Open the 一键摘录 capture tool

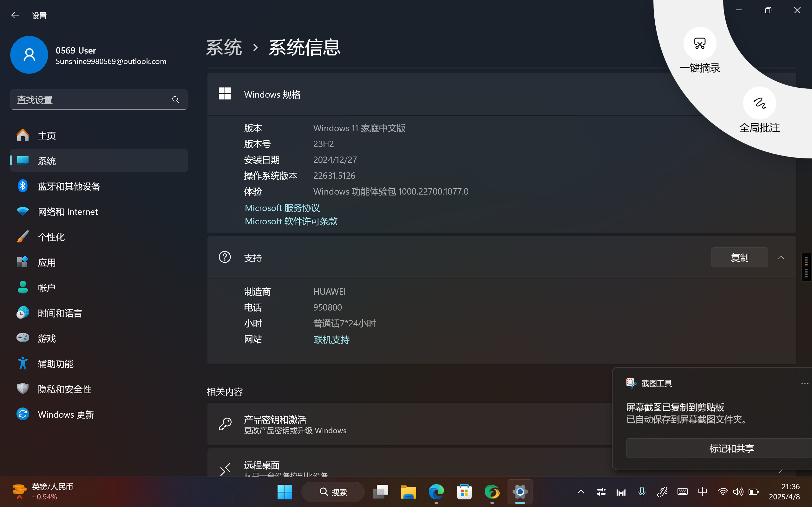pos(700,44)
